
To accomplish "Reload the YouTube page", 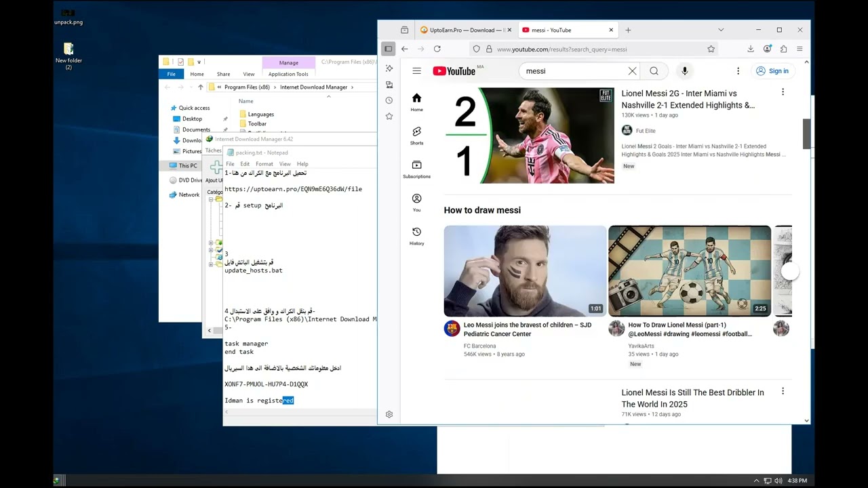I will pos(437,49).
